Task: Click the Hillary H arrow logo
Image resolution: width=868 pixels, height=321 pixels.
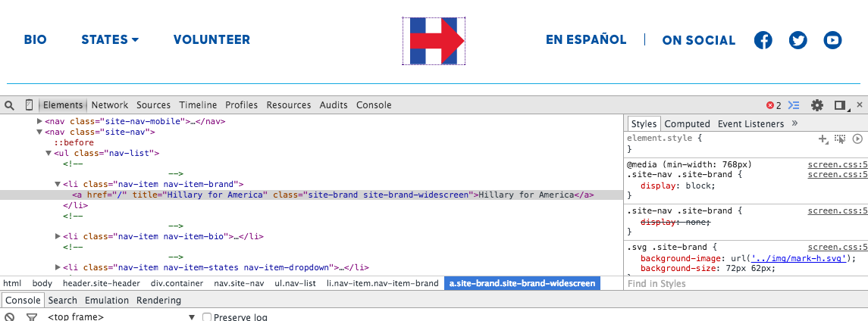Action: pyautogui.click(x=434, y=41)
